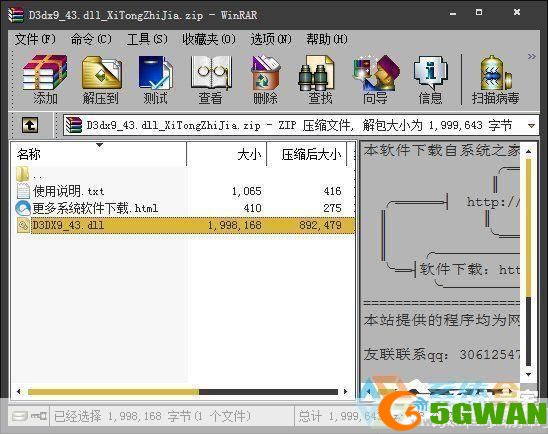Click the 查找 (Find) binoculars icon

pyautogui.click(x=316, y=73)
